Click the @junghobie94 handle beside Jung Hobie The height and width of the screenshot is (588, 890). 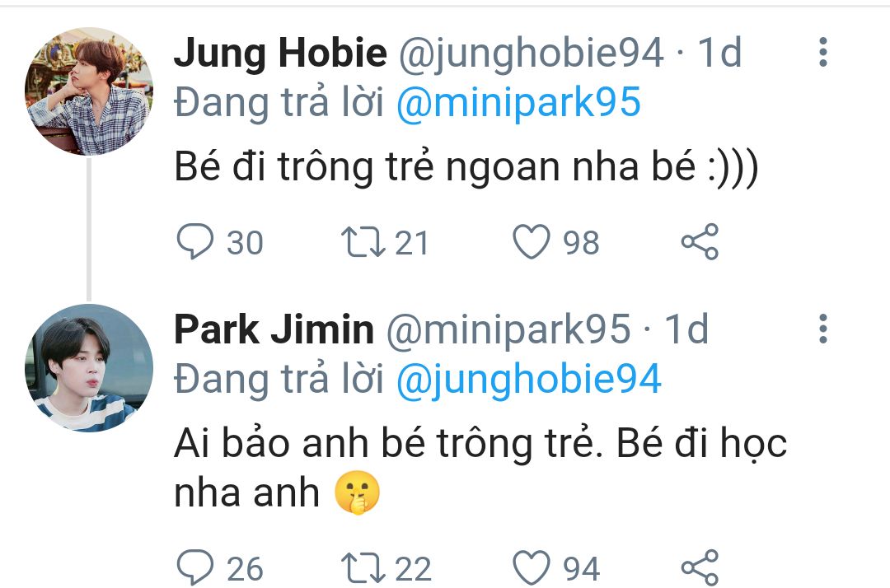532,54
